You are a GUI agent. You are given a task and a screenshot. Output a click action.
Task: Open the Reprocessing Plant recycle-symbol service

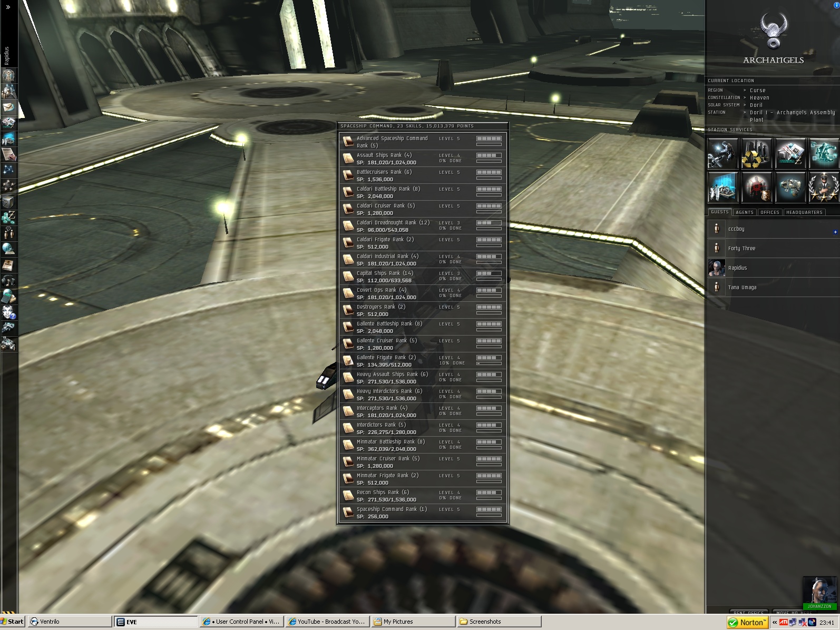point(756,153)
